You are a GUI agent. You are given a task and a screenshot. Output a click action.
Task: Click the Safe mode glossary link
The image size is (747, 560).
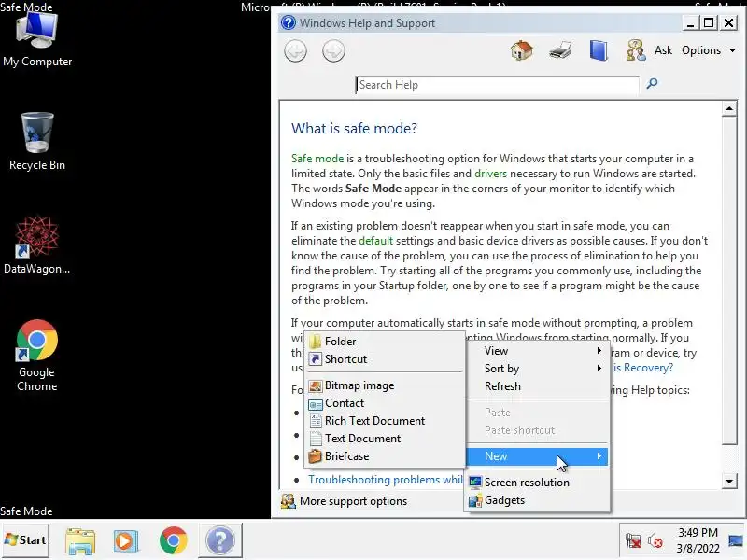click(x=317, y=159)
